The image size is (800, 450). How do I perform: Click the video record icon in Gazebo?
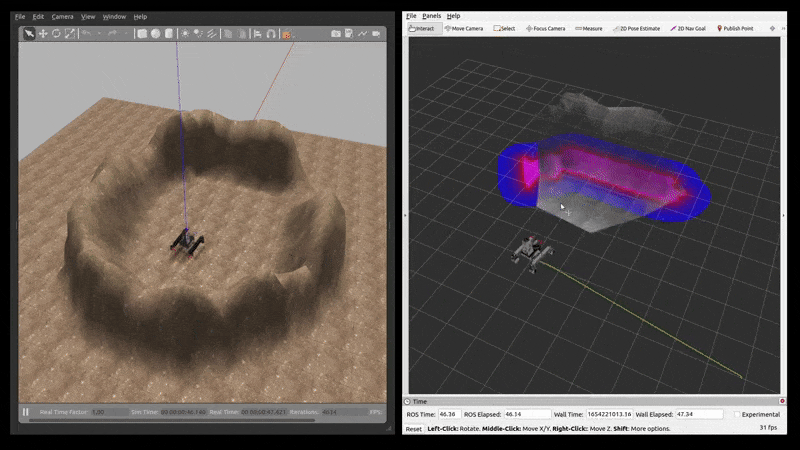point(376,34)
